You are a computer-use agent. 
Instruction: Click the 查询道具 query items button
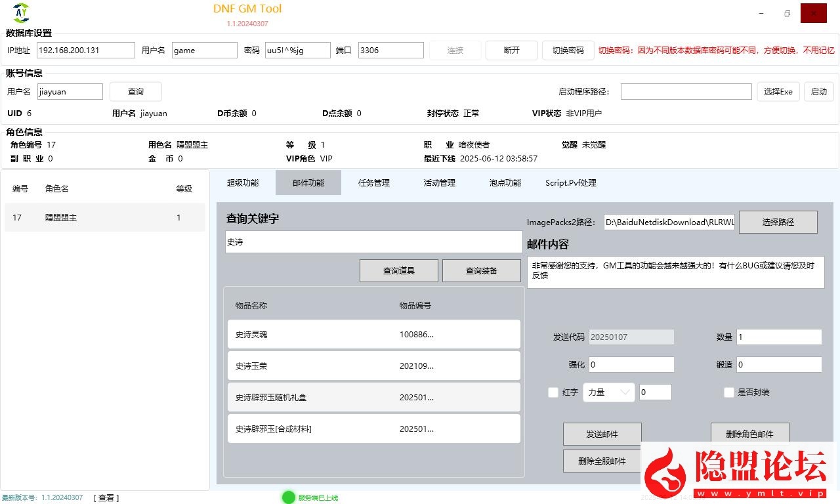(x=398, y=270)
